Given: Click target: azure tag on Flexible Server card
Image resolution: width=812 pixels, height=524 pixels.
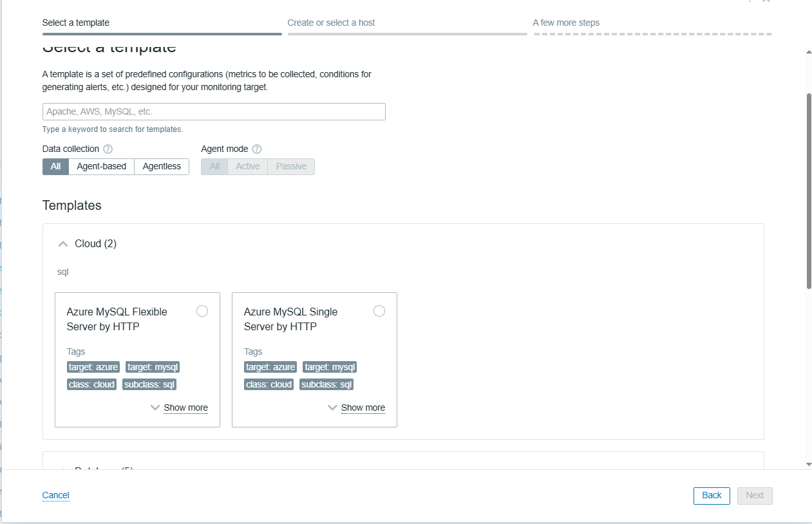Looking at the screenshot, I should click(x=94, y=368).
